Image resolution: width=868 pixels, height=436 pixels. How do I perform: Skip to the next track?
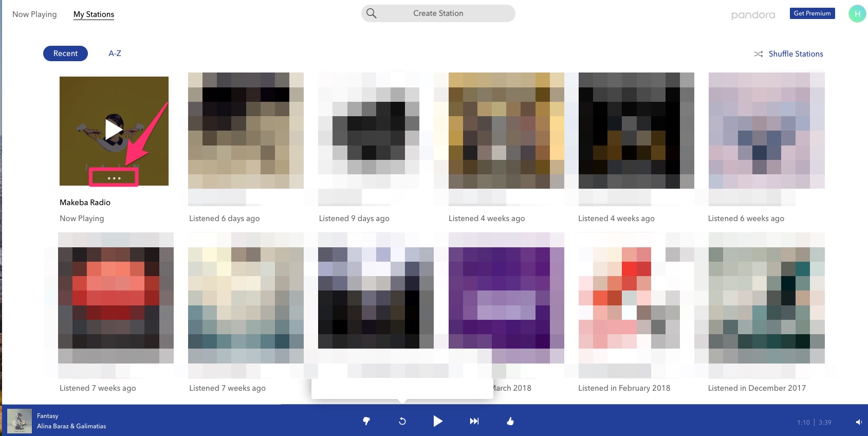point(474,421)
